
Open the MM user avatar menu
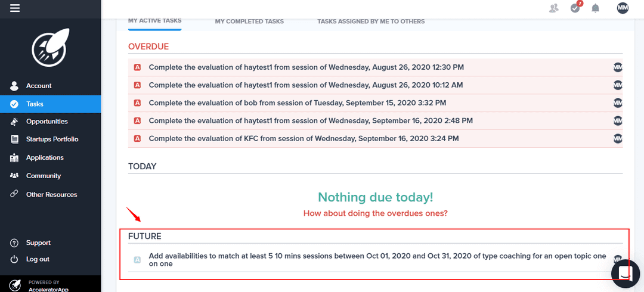click(x=623, y=8)
